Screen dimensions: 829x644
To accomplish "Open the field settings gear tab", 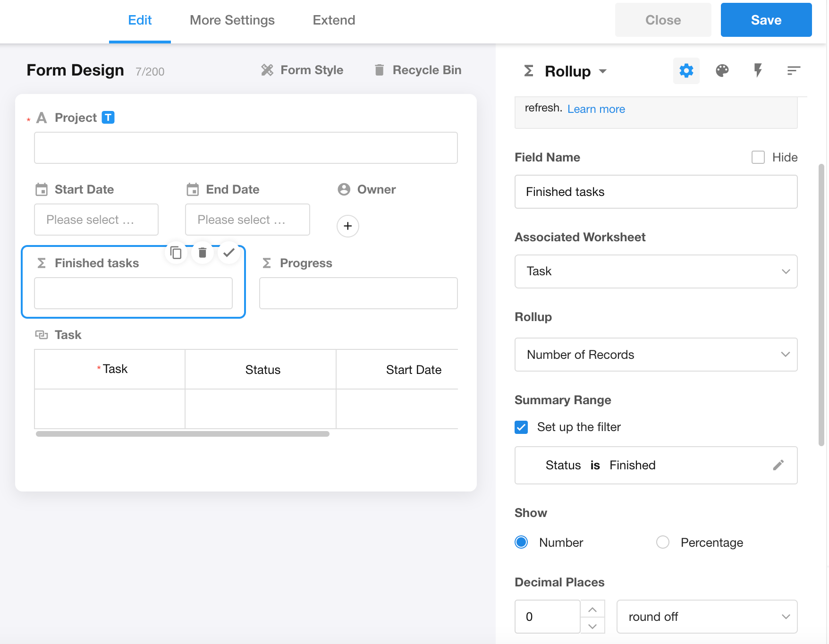I will 686,71.
